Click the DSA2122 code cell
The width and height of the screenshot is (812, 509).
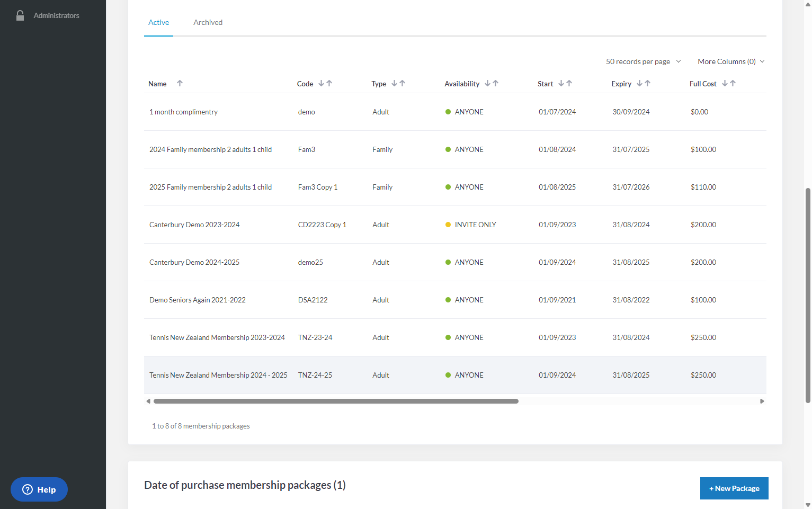pyautogui.click(x=313, y=300)
